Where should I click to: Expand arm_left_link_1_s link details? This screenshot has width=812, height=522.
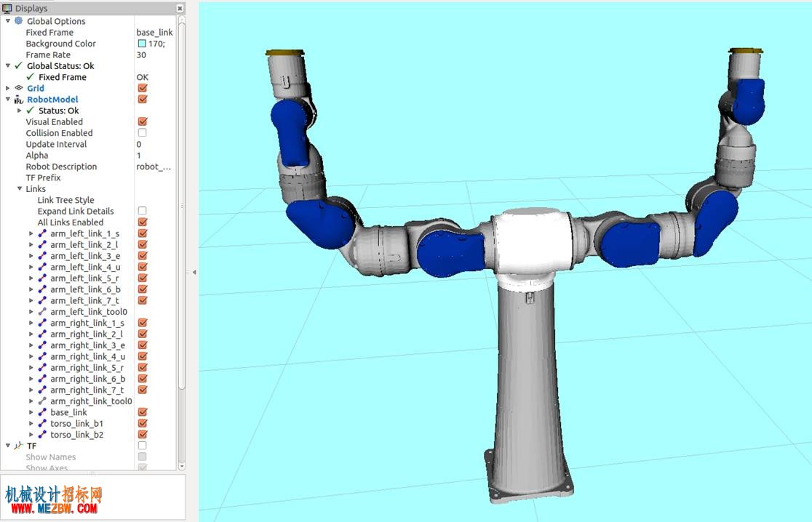[31, 233]
